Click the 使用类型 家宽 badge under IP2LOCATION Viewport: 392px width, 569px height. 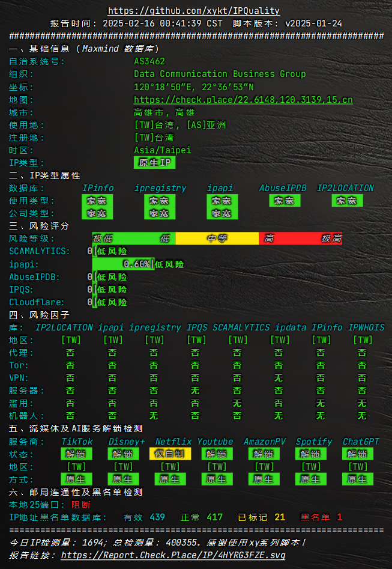click(x=347, y=201)
